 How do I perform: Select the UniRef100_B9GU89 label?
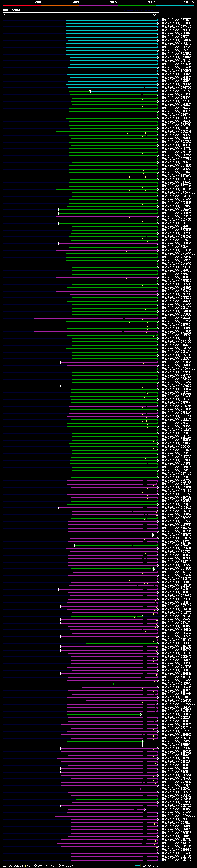point(177,501)
